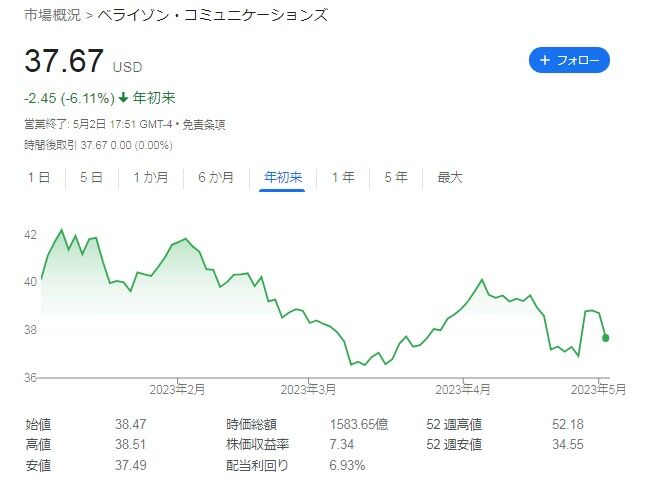647x480 pixels.
Task: Select the 年初来 year-to-date tab
Action: (283, 177)
